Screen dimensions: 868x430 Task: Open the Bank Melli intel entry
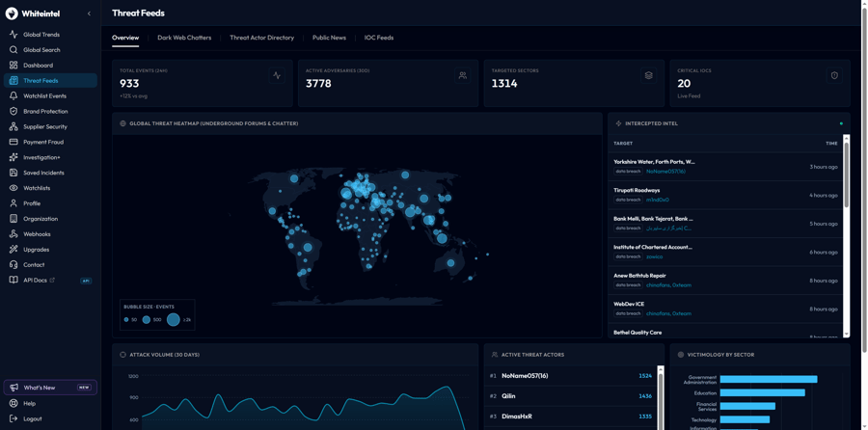tap(725, 224)
